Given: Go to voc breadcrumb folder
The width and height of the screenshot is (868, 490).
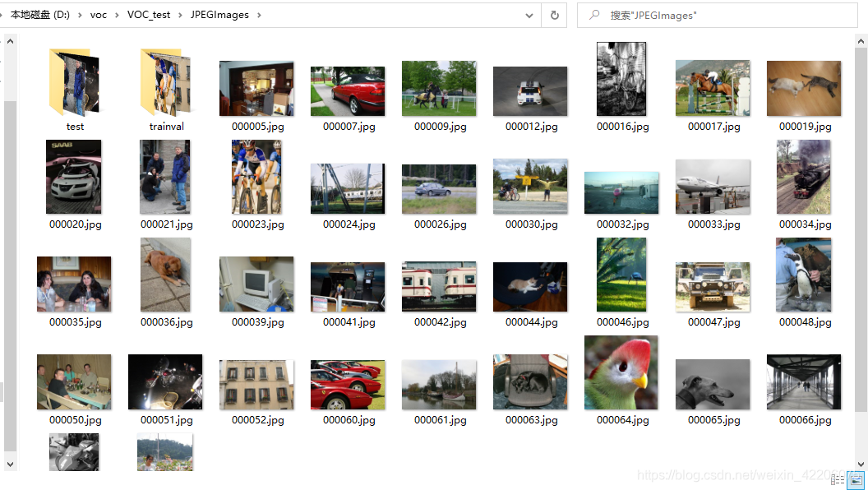Looking at the screenshot, I should click(x=99, y=15).
